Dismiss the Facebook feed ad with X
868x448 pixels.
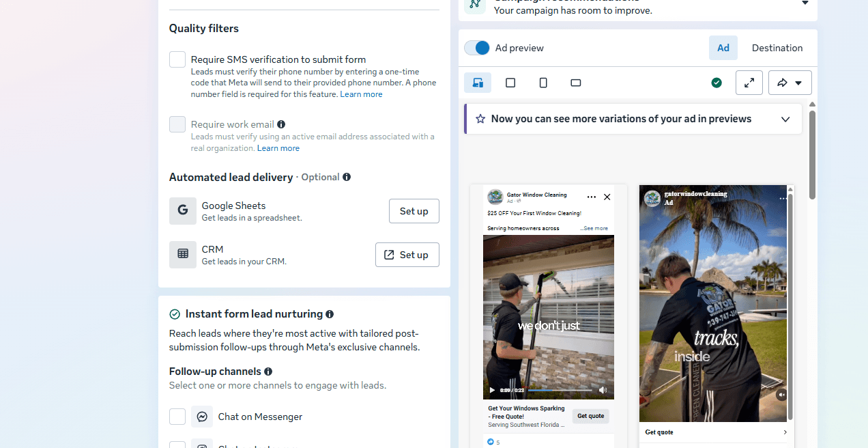coord(607,197)
